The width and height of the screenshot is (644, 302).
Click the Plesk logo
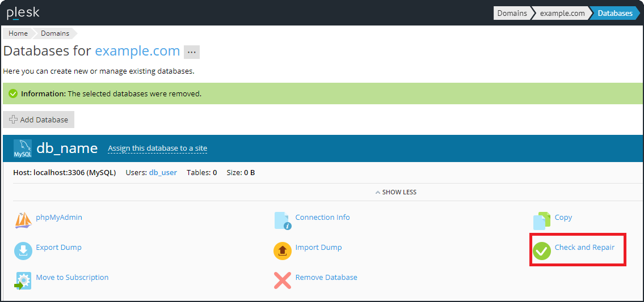pyautogui.click(x=23, y=13)
